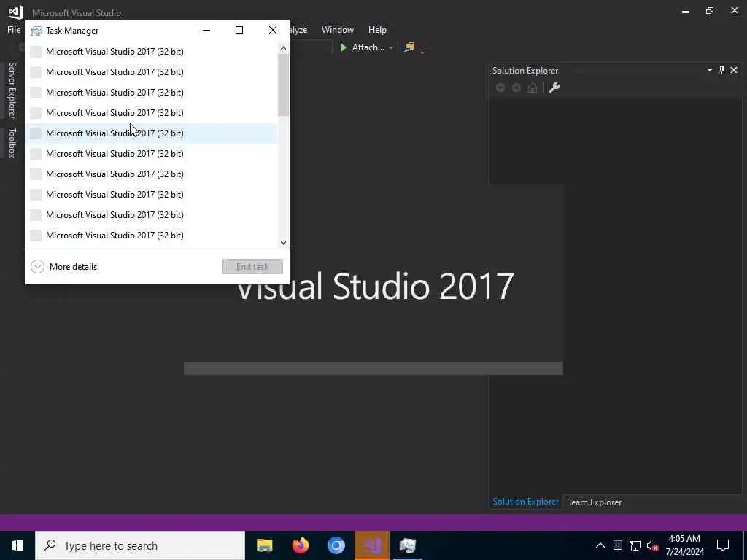This screenshot has width=747, height=560.
Task: Maximize the Task Manager window
Action: pos(239,30)
